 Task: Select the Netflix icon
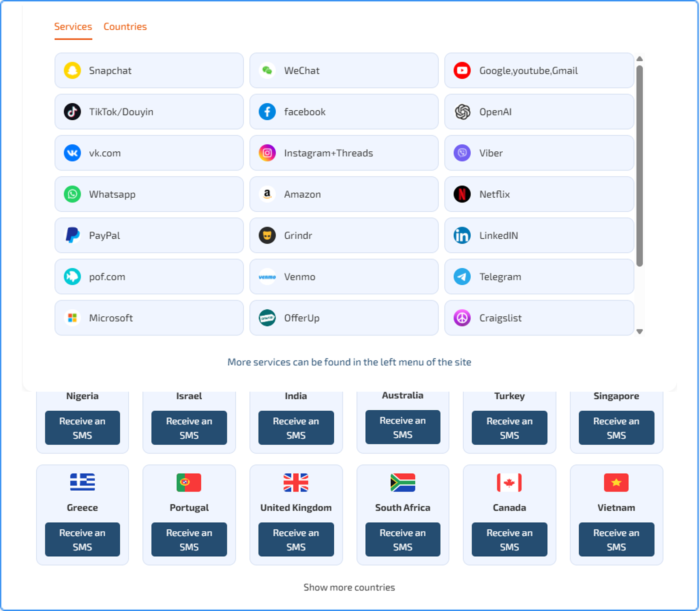462,194
